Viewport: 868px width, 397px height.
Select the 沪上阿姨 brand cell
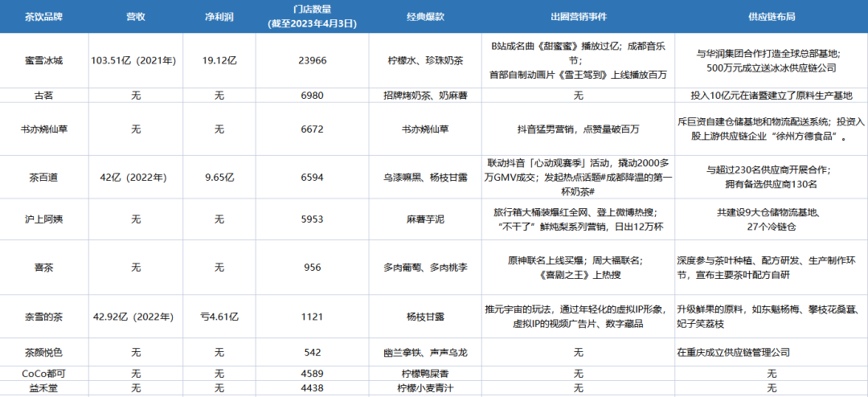click(43, 219)
